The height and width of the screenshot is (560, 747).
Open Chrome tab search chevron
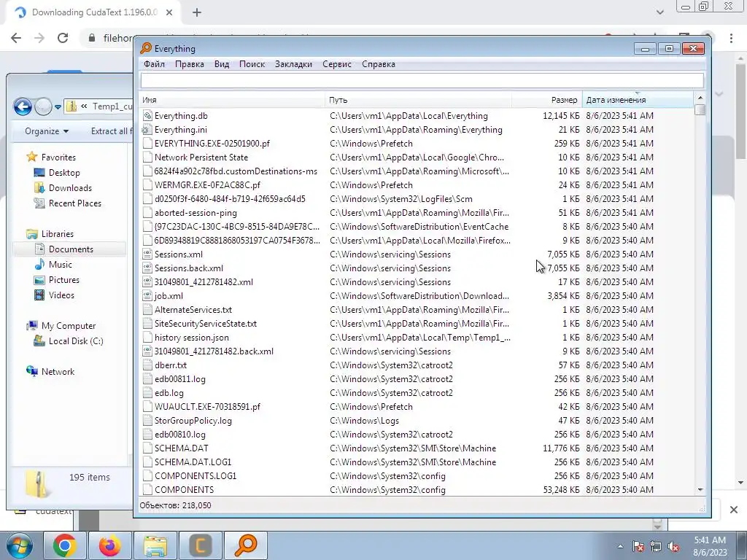[x=659, y=12]
